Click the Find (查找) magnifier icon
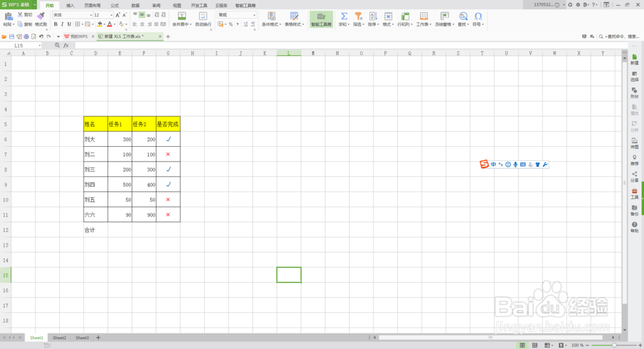 [x=463, y=16]
